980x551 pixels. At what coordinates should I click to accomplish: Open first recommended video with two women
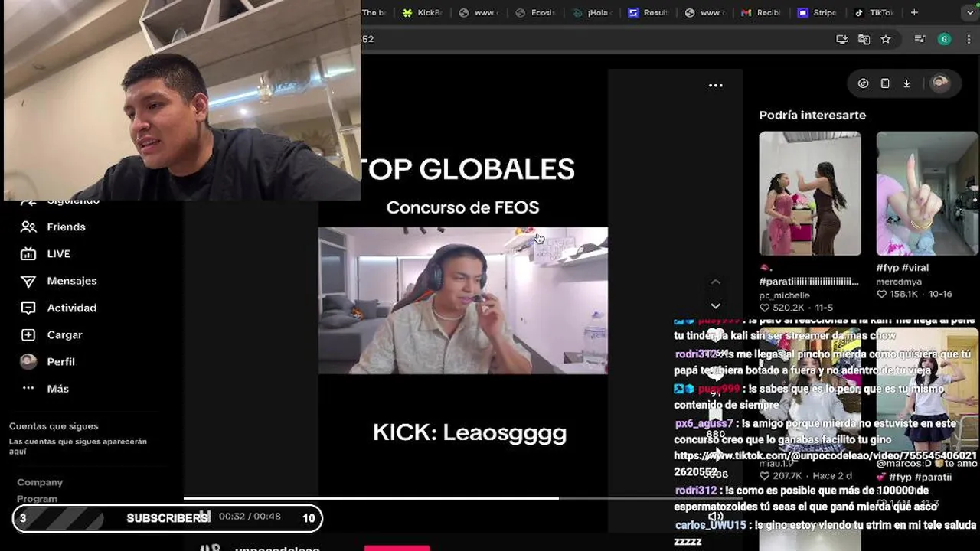coord(810,194)
